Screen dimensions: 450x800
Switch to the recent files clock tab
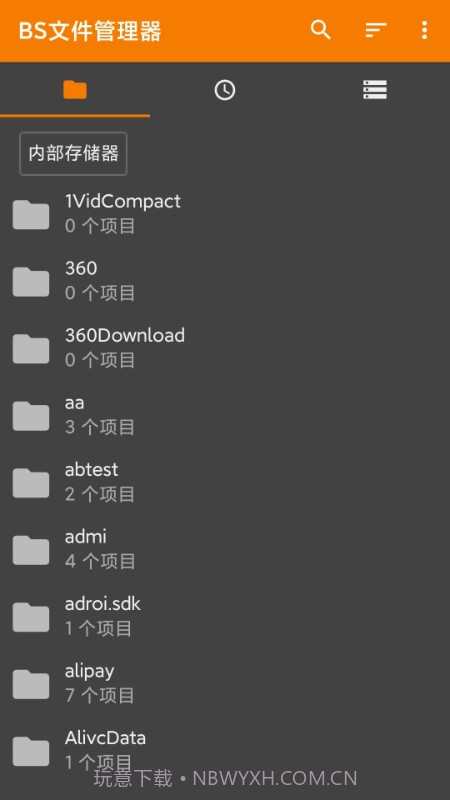coord(225,90)
